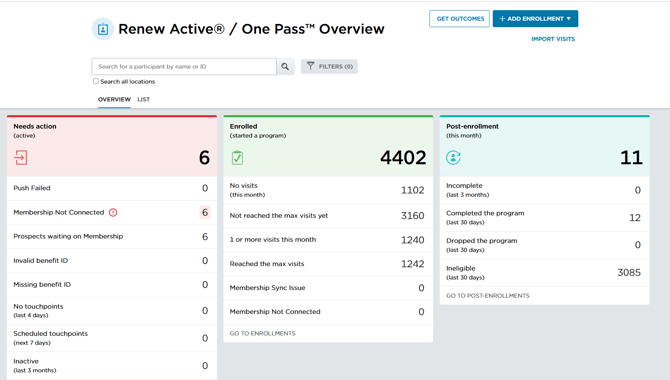
Task: Click the green Enrolled clipboard check icon
Action: click(x=238, y=158)
